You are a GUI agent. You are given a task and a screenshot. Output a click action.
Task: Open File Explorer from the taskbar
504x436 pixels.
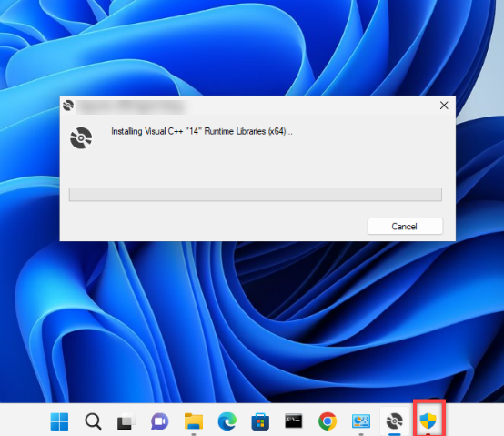coord(194,421)
